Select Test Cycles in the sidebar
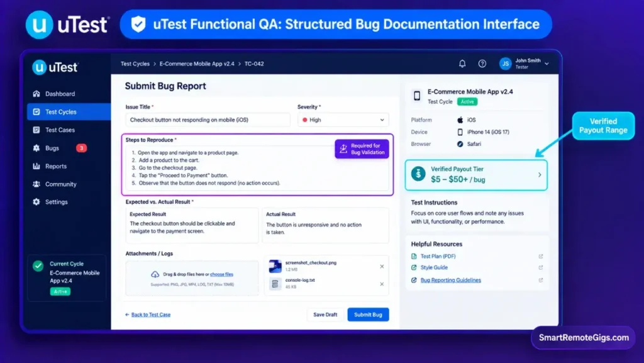 [x=69, y=112]
